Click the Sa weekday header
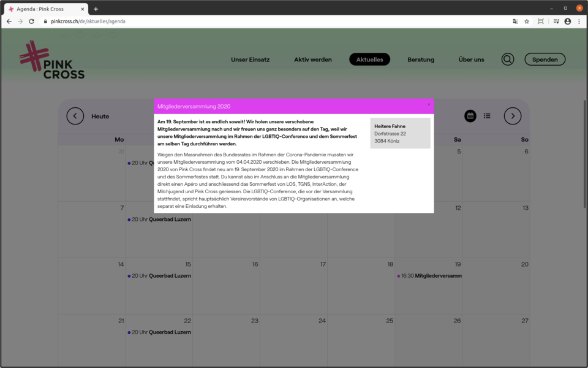Viewport: 588px width, 368px height. tap(457, 139)
